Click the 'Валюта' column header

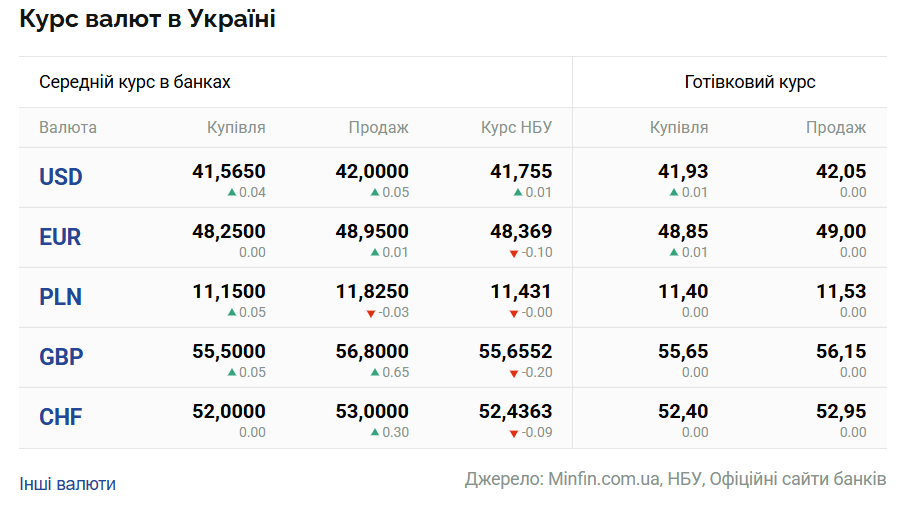68,128
